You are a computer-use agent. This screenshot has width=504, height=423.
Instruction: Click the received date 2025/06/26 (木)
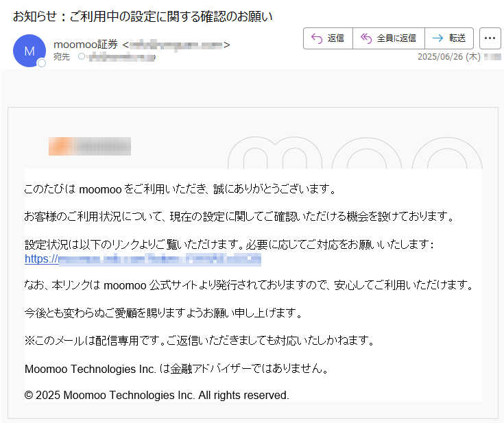pyautogui.click(x=448, y=57)
